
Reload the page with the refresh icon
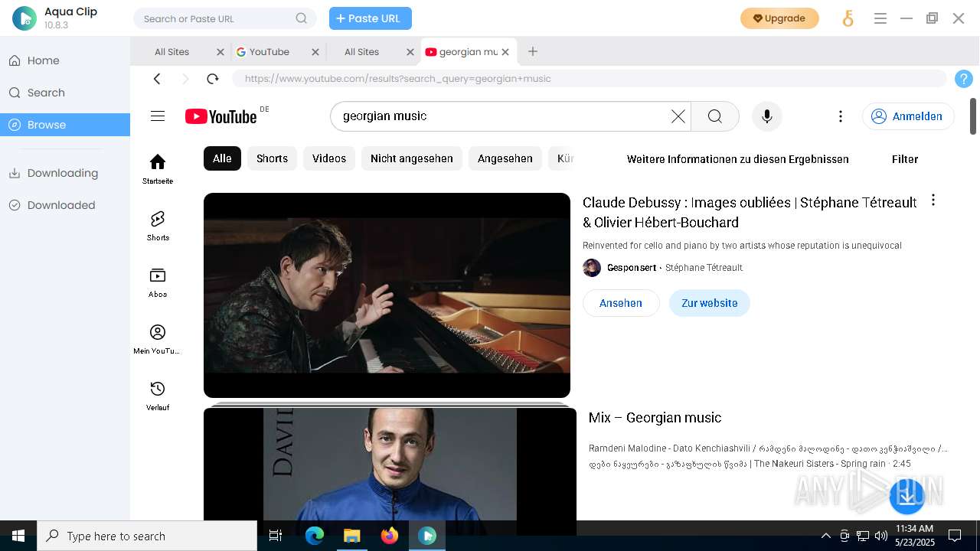(213, 79)
